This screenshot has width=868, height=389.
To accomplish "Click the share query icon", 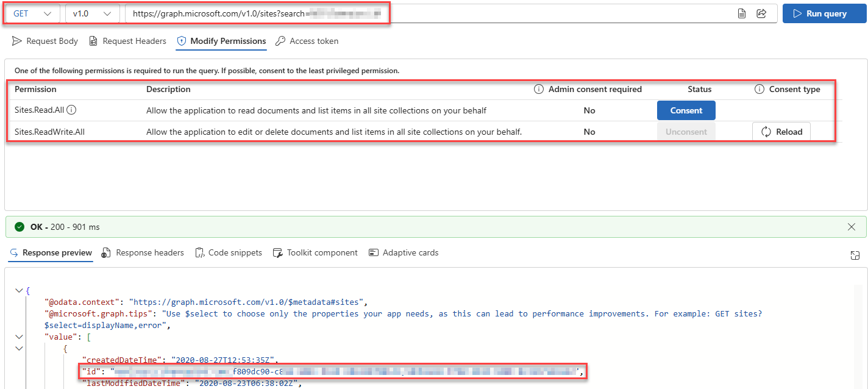I will point(761,13).
